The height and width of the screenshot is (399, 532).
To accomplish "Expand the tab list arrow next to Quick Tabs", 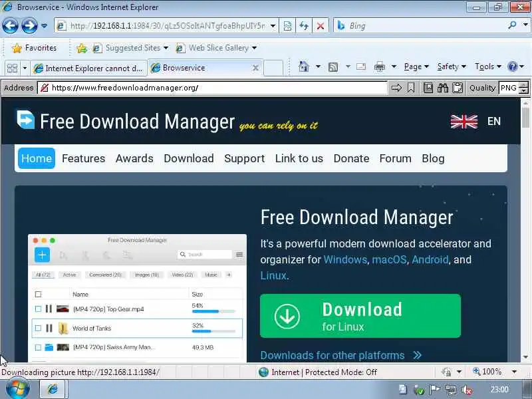I will pos(25,68).
